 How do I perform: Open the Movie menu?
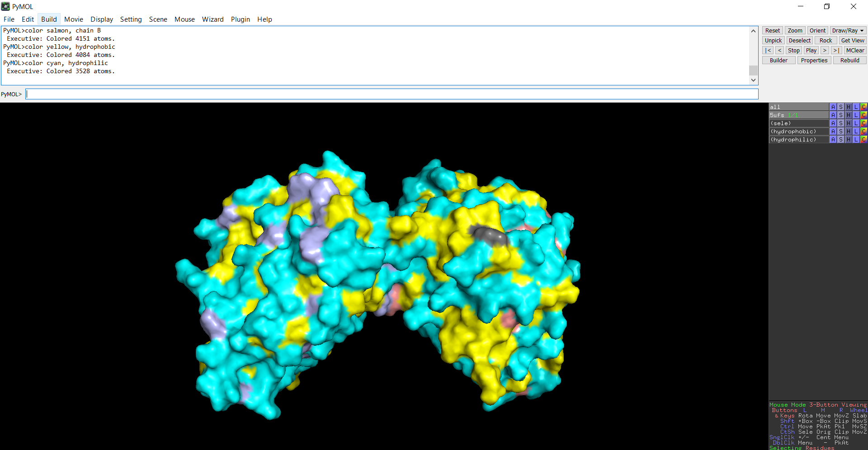[x=74, y=19]
